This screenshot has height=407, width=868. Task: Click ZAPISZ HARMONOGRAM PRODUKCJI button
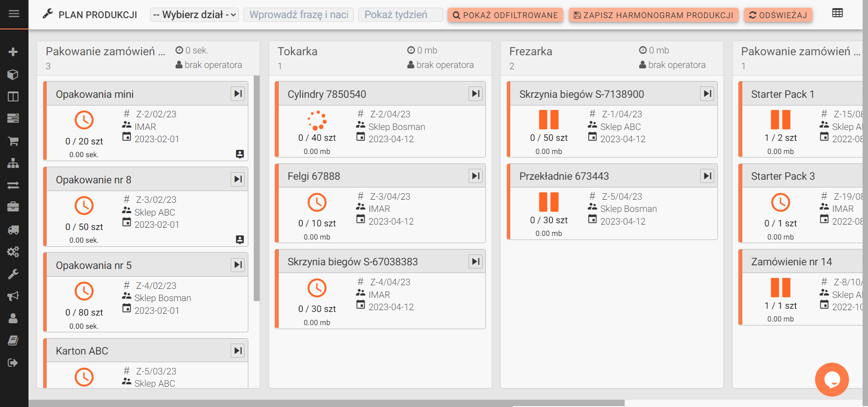click(653, 15)
